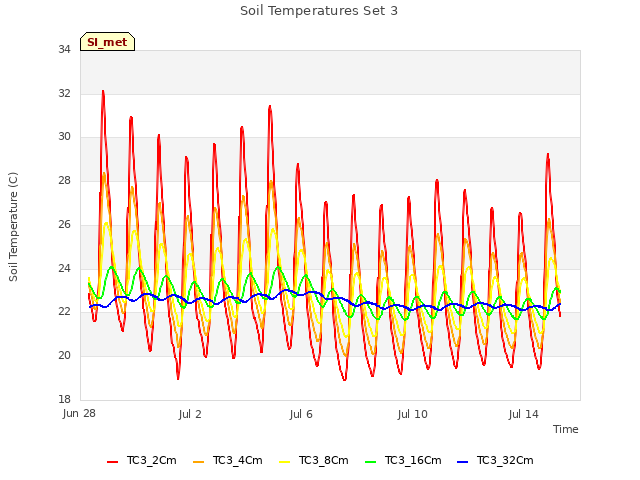Click the blue TC3_32Cm legend swatch
The image size is (640, 480).
tap(463, 462)
